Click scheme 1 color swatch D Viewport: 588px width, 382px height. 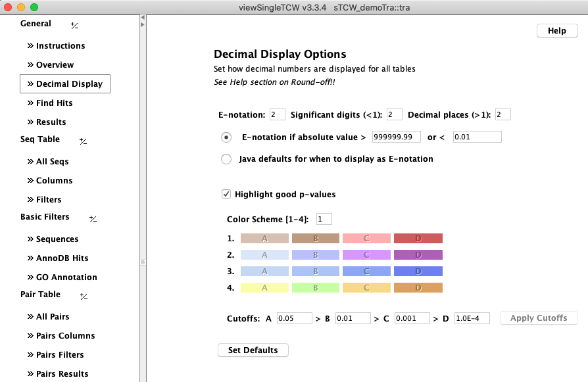418,239
